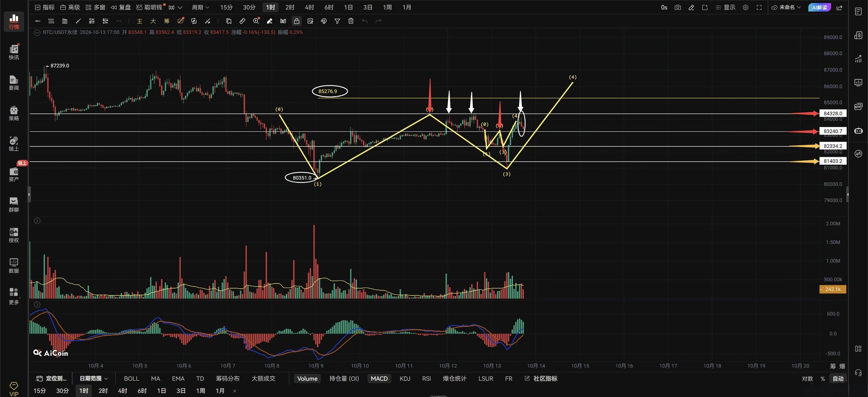Image resolution: width=868 pixels, height=397 pixels.
Task: Select the horizontal line drawing tool
Action: tap(38, 21)
